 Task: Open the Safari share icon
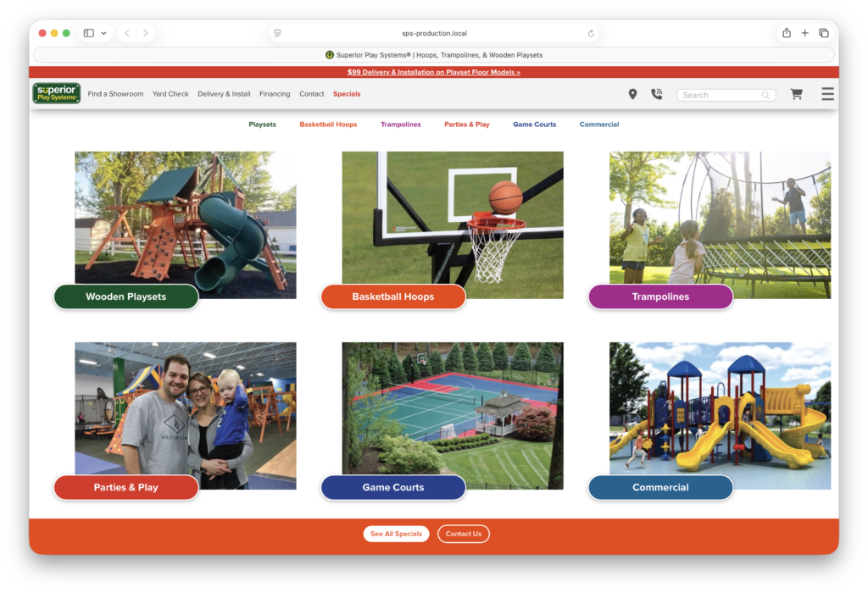point(787,32)
